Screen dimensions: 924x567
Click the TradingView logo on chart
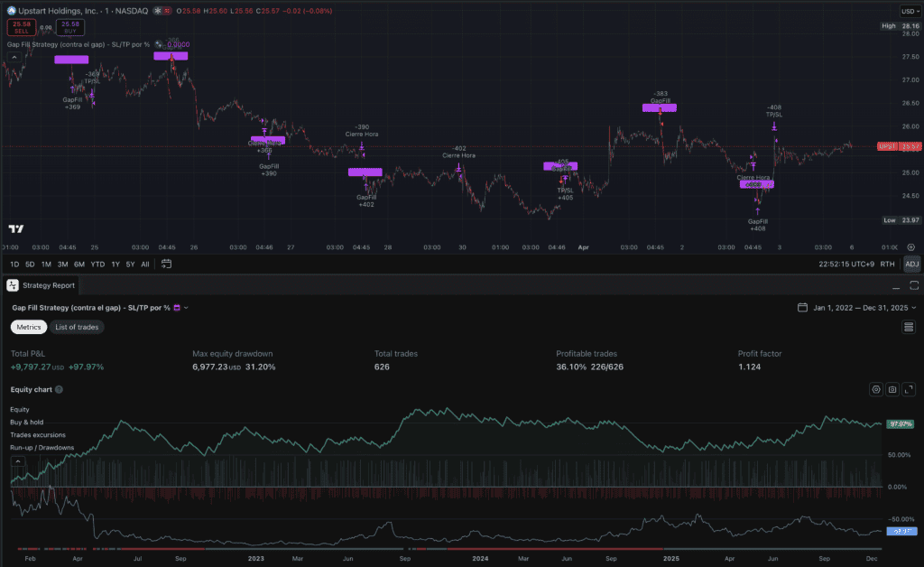(x=16, y=228)
